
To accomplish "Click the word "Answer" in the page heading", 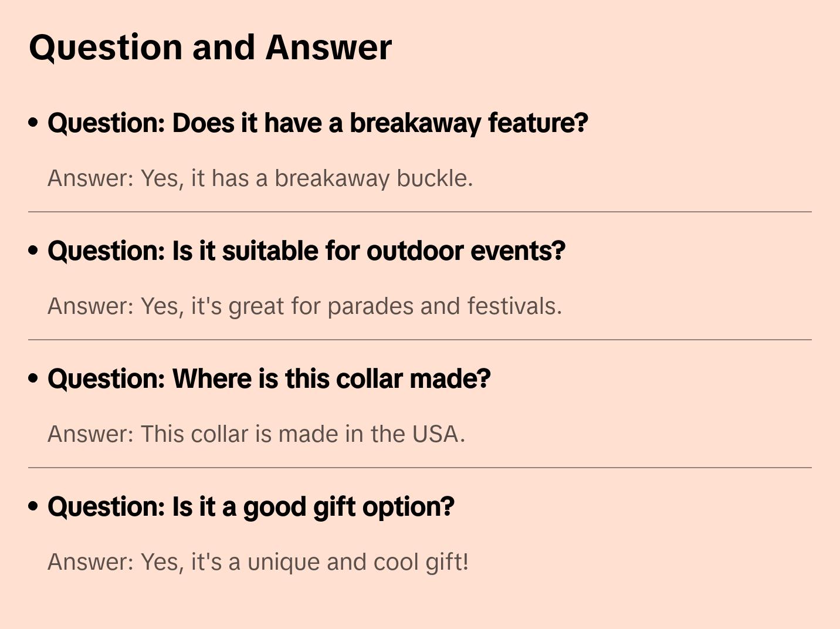I will 328,47.
